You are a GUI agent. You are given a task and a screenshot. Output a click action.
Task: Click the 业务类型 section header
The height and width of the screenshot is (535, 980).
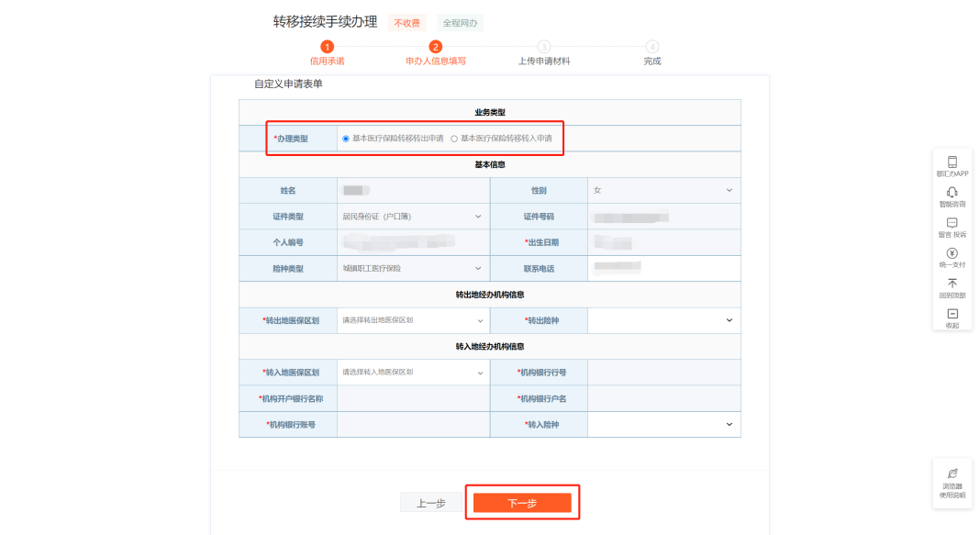[x=489, y=113]
